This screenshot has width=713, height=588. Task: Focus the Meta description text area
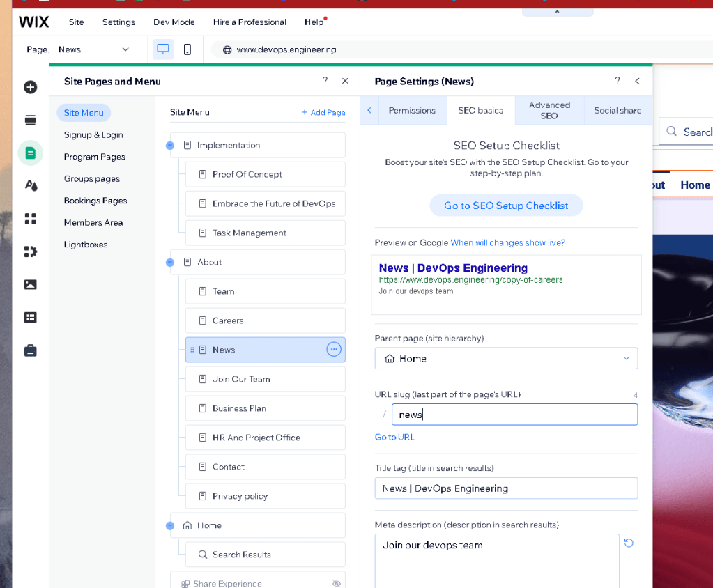point(497,561)
